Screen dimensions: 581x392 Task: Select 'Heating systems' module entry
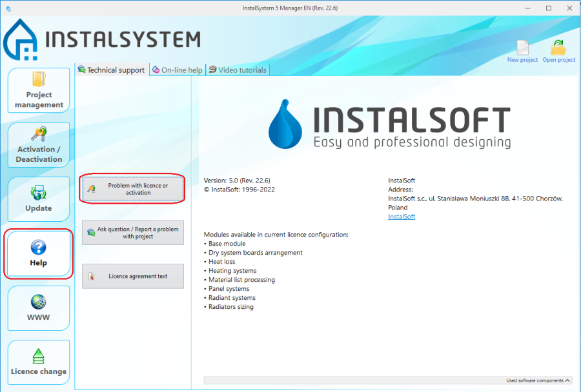pyautogui.click(x=232, y=271)
